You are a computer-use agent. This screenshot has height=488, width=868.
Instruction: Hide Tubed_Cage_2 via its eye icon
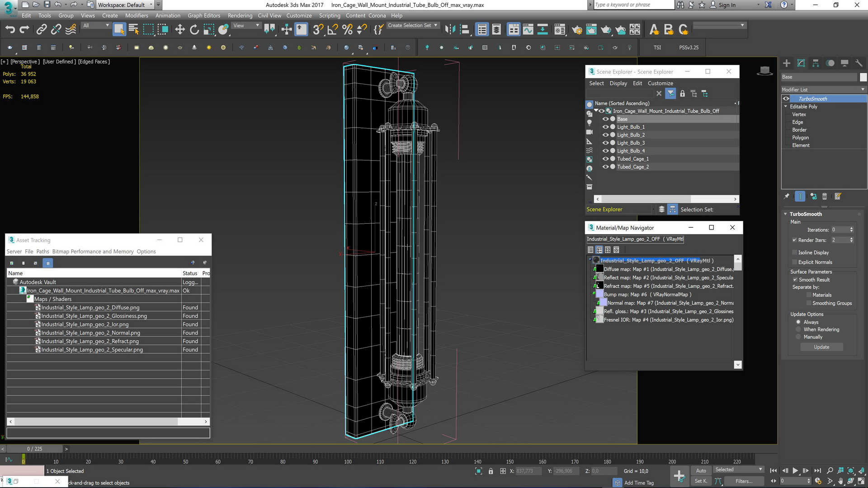coord(605,167)
